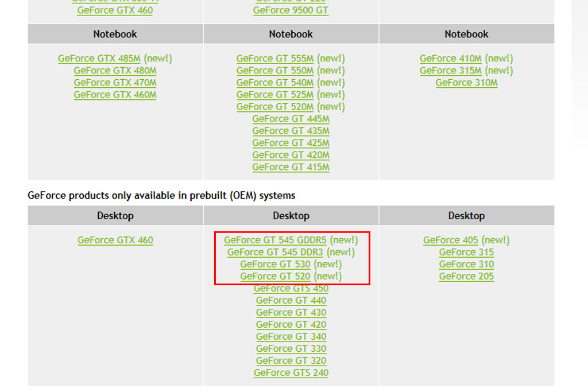Open the GeForce GT 445M link
Screen dimensions: 588x392
tap(291, 119)
